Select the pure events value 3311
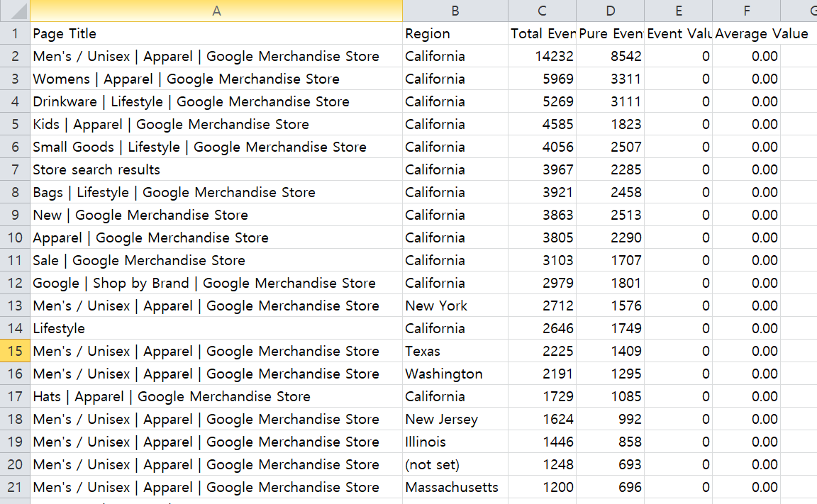Viewport: 817px width, 504px height. coord(610,79)
